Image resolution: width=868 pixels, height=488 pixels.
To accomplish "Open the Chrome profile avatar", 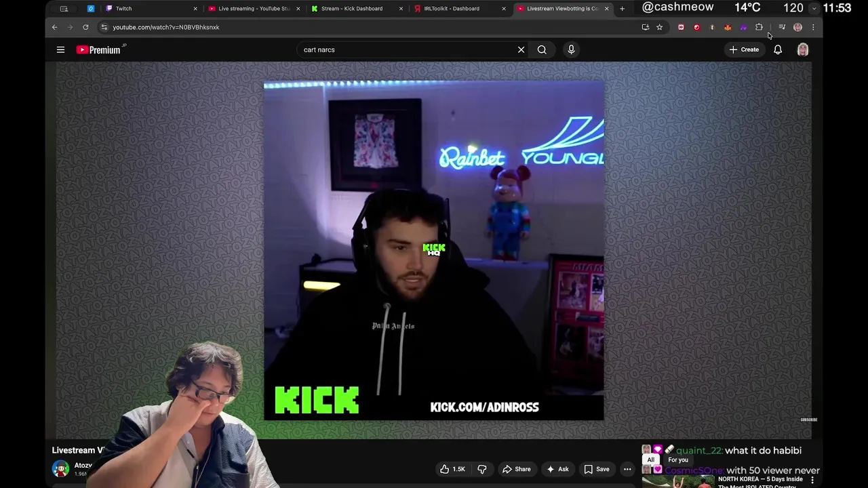I will tap(797, 27).
